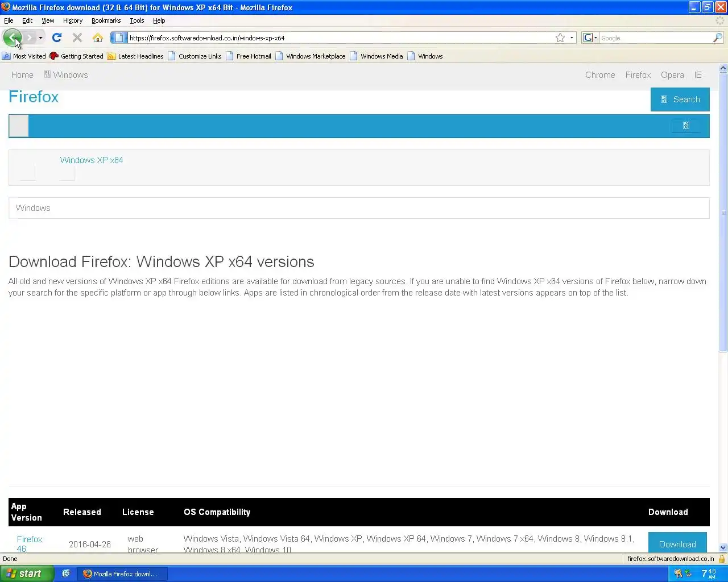Click the Firefox link in the top-right navigation
This screenshot has height=582, width=728.
[638, 75]
